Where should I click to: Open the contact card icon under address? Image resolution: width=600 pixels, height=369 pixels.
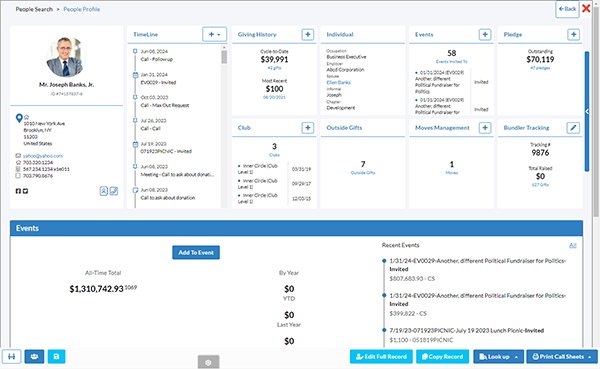pos(104,191)
